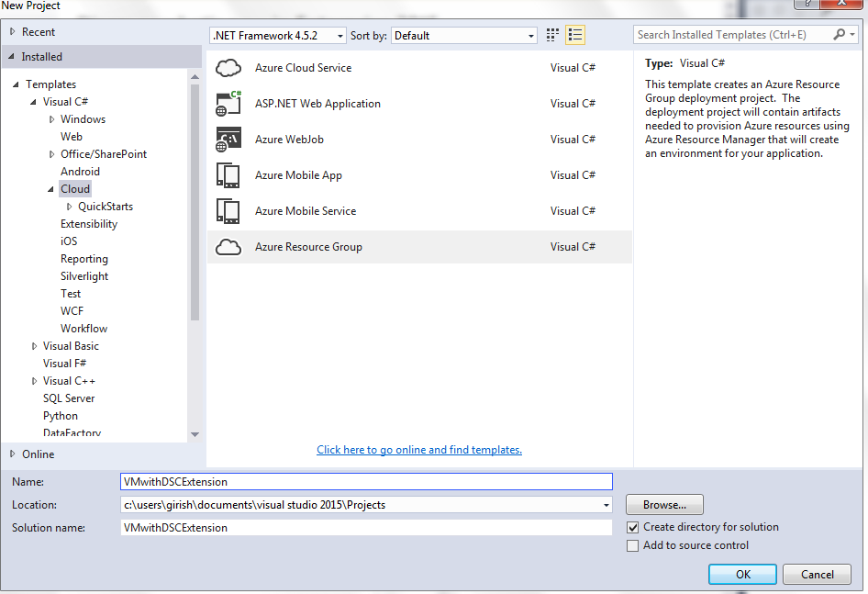
Task: Select the Silverlight category
Action: (84, 276)
